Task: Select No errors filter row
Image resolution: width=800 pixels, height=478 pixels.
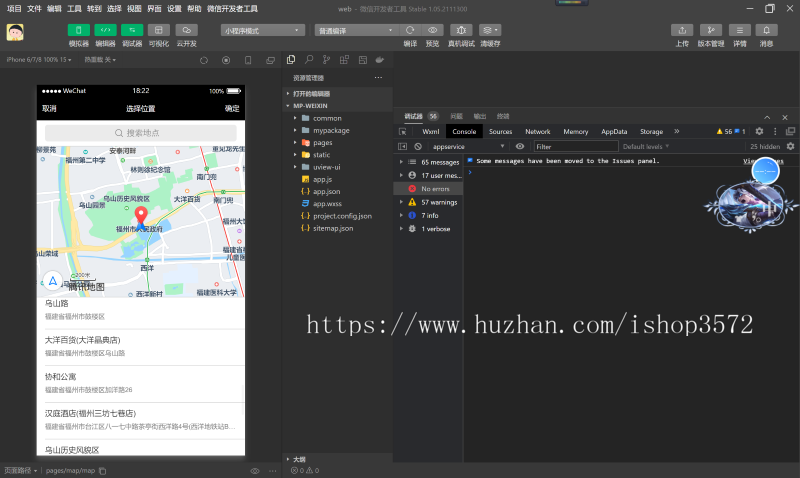Action: pyautogui.click(x=429, y=189)
